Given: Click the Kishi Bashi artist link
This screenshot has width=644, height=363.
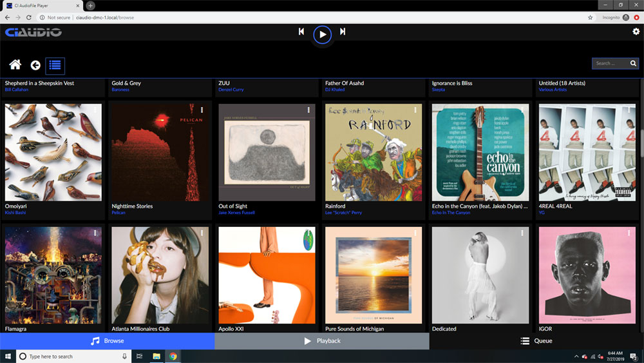Looking at the screenshot, I should coord(15,213).
